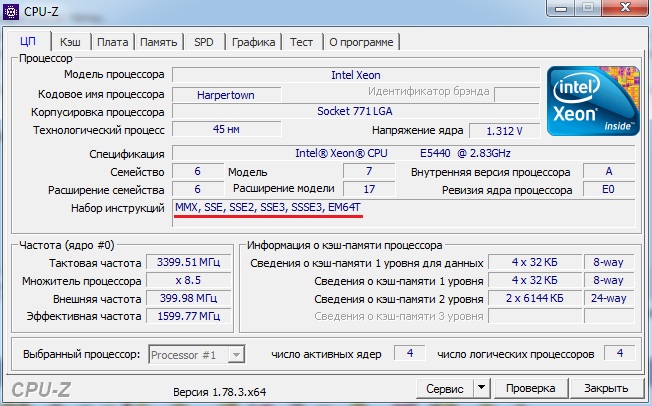The height and width of the screenshot is (406, 652).
Task: Select the ЦП tab
Action: 28,41
